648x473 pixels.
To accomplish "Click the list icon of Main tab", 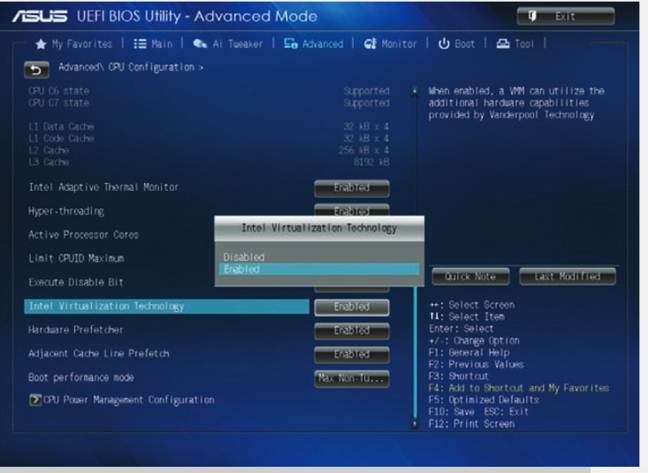I will (140, 44).
